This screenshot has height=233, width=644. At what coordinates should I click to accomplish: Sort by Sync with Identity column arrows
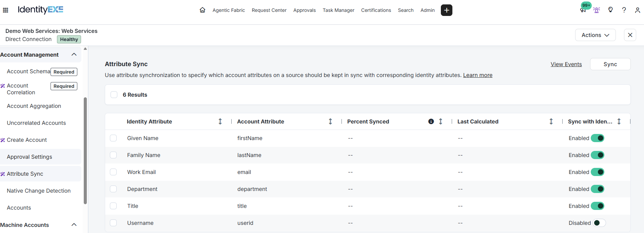619,121
